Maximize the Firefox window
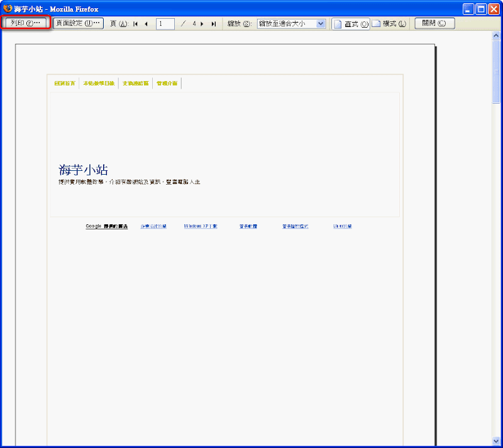This screenshot has height=448, width=503. coord(481,9)
